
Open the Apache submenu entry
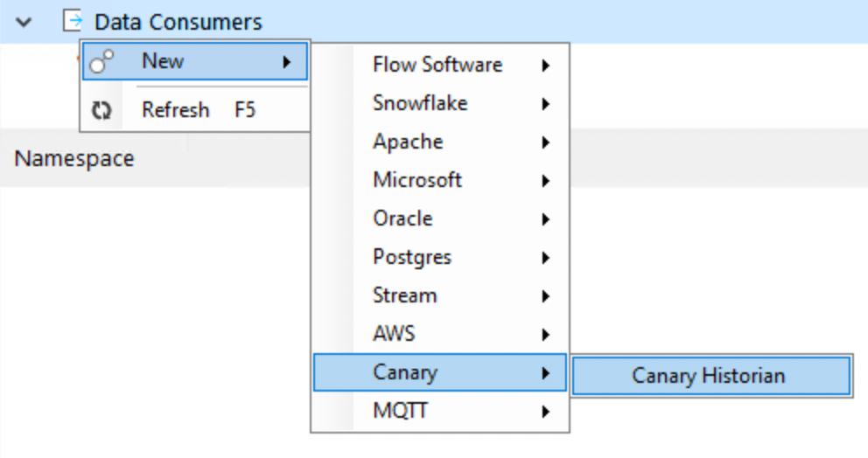click(440, 142)
